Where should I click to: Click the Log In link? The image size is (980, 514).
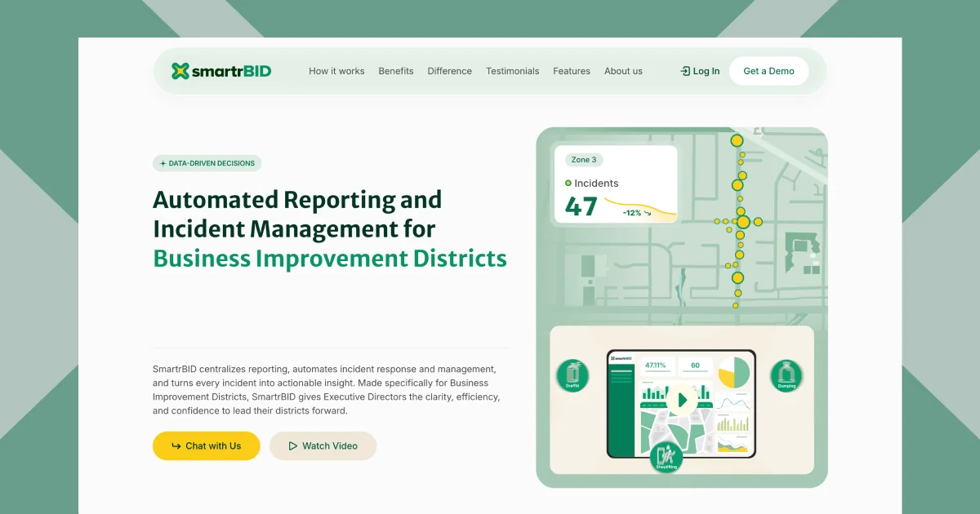point(700,71)
